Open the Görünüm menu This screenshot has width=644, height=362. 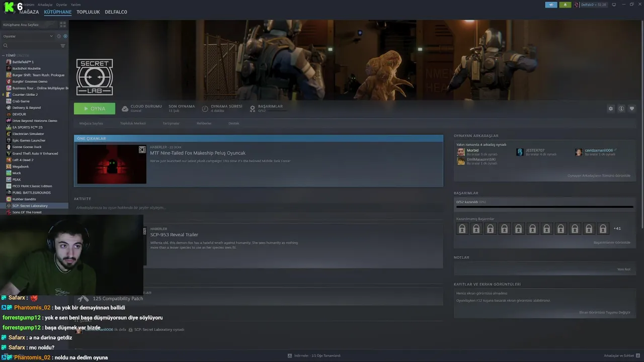28,5
